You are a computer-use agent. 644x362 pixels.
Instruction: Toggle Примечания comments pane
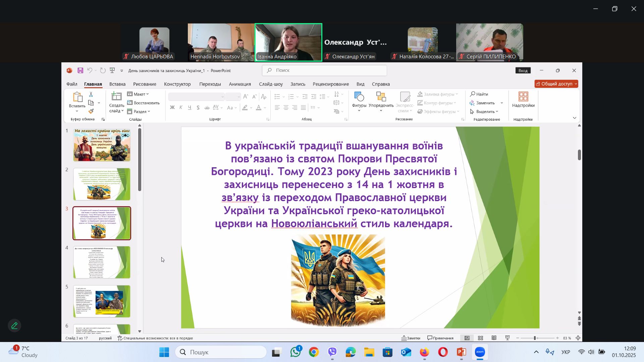coord(440,338)
